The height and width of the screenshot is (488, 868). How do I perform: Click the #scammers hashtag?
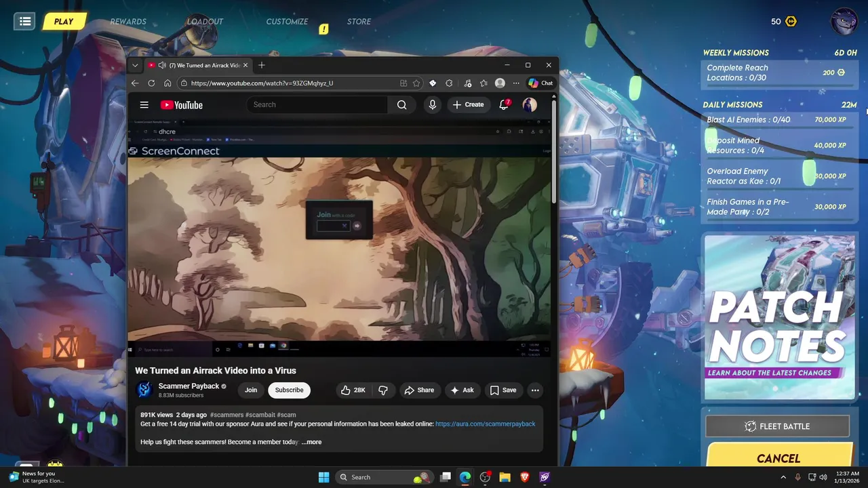coord(226,415)
